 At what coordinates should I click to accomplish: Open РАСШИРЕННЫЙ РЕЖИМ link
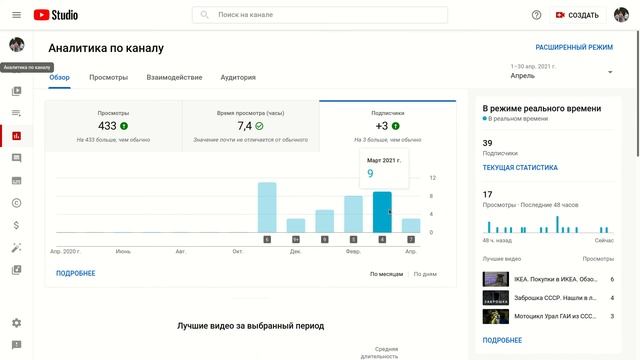click(x=574, y=47)
